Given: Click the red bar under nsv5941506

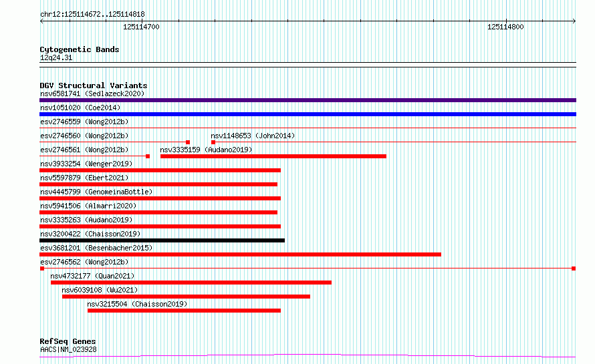Looking at the screenshot, I should pos(158,212).
